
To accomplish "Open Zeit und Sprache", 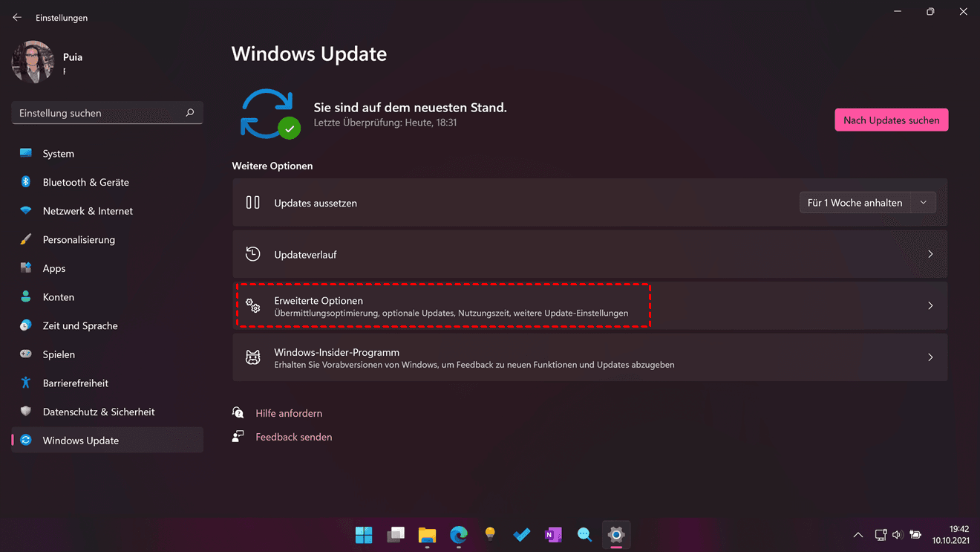I will [x=107, y=325].
